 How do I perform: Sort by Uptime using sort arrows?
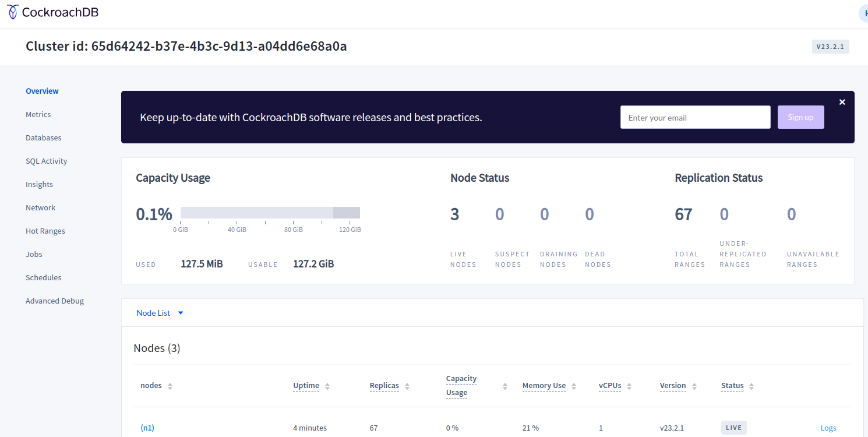[x=327, y=386]
